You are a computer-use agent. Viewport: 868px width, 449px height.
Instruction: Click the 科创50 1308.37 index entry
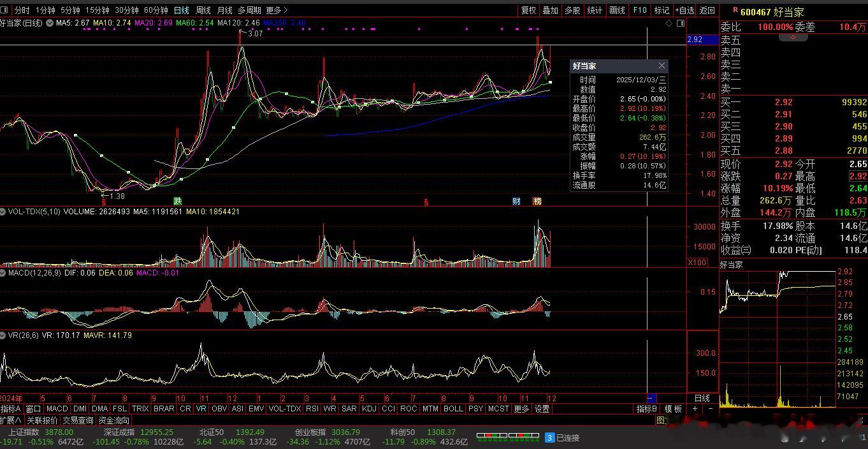tap(423, 432)
